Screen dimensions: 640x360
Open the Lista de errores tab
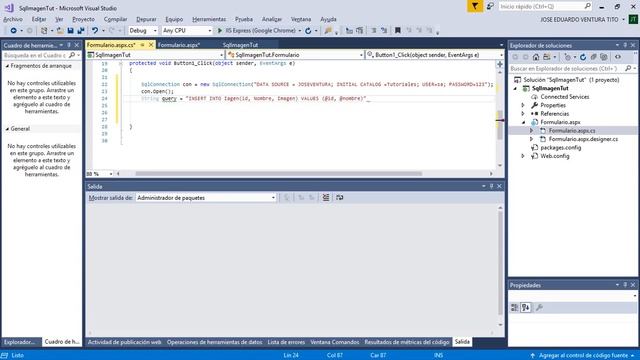(286, 342)
